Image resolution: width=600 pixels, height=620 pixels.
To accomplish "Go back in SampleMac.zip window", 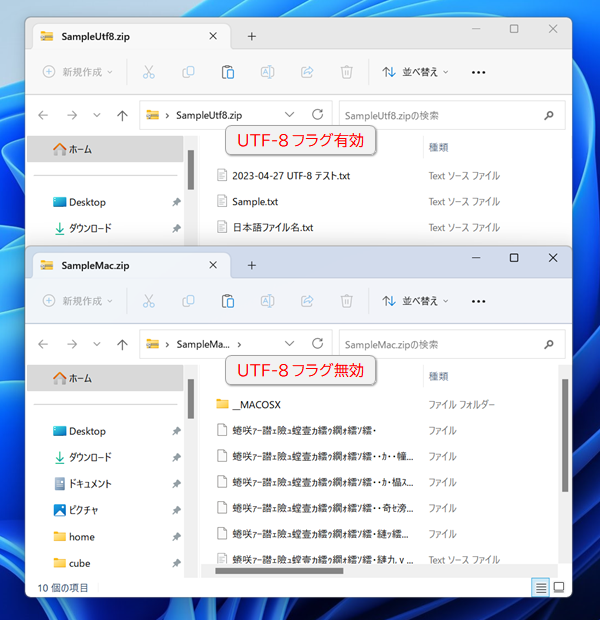I will click(x=43, y=344).
